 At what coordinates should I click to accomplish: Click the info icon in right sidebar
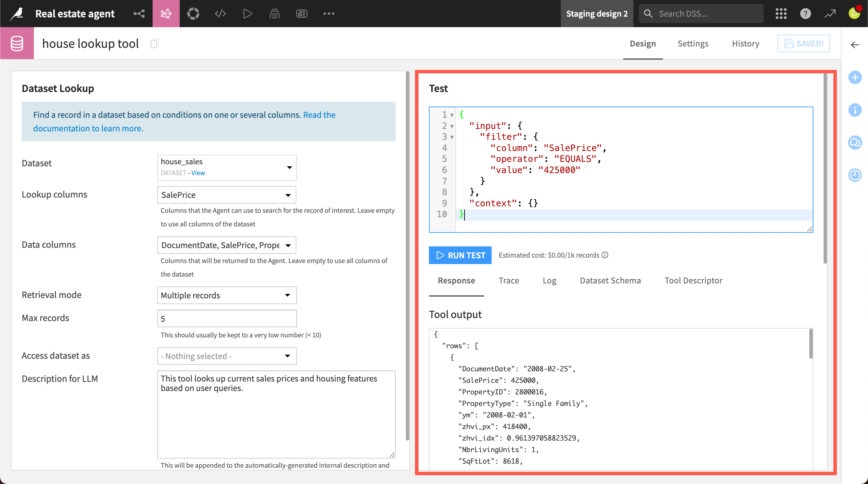click(x=855, y=110)
